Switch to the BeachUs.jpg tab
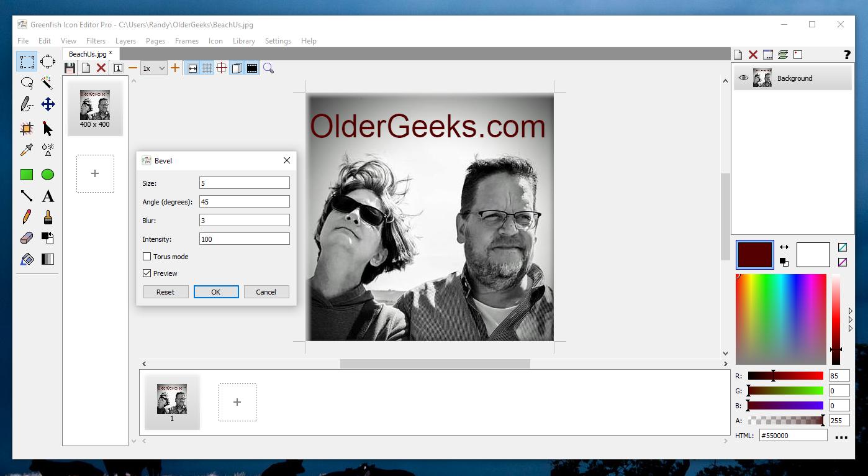The height and width of the screenshot is (476, 868). 90,54
